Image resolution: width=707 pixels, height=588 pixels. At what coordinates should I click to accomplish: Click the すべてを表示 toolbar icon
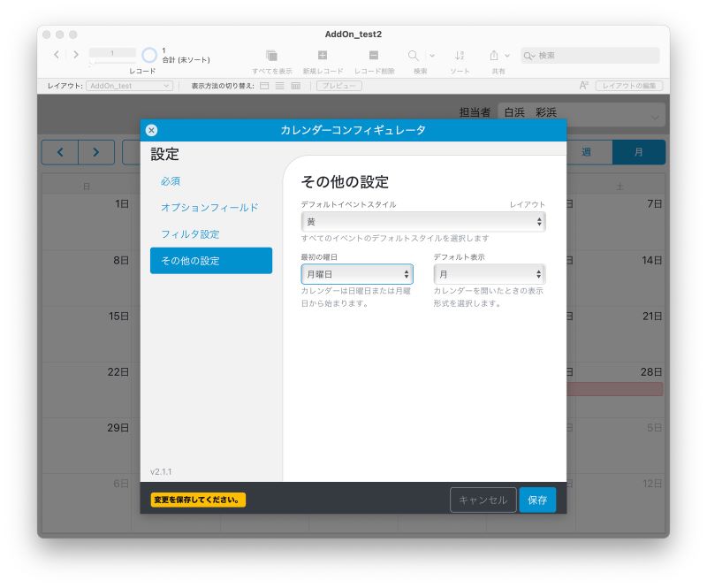[271, 56]
